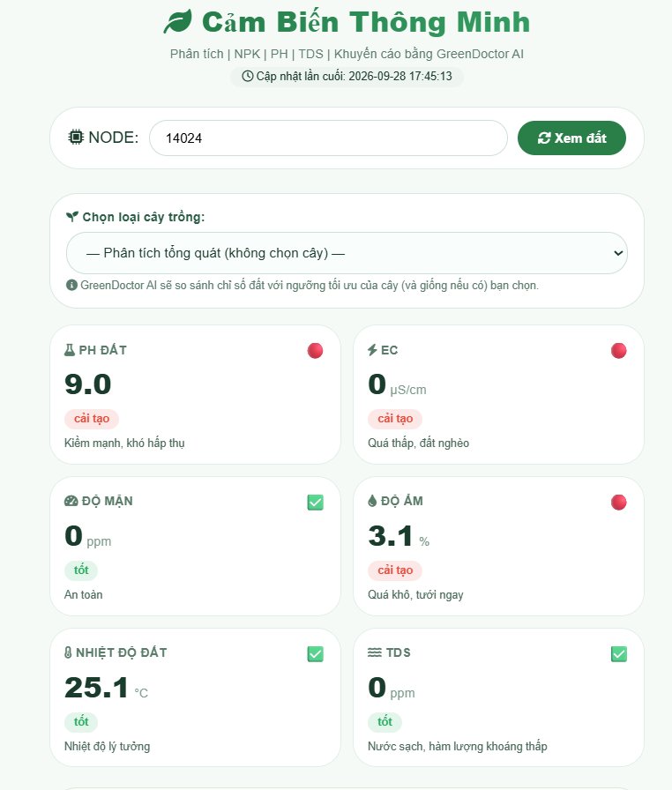Click the seedling icon by Chọn loại cây trồng
672x790 pixels.
click(x=72, y=217)
